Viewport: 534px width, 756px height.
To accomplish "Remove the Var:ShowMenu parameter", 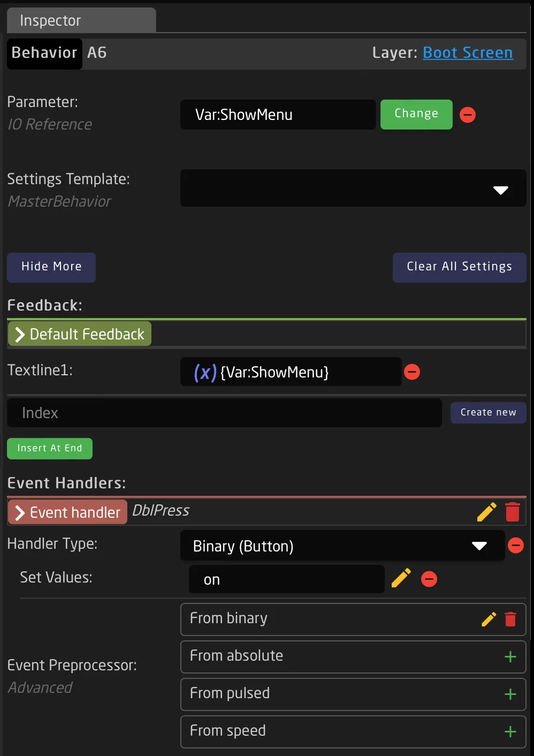I will 468,115.
